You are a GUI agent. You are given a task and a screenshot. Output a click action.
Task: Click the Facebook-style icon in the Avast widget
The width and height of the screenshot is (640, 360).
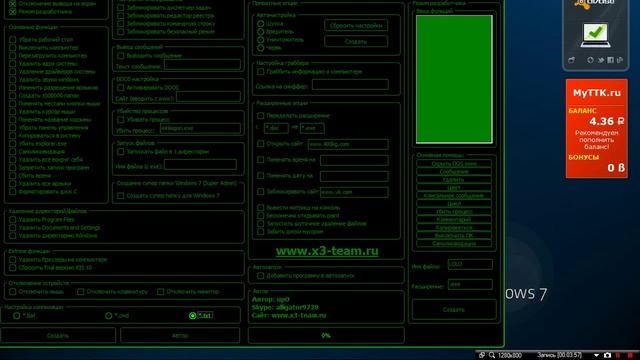(x=611, y=60)
